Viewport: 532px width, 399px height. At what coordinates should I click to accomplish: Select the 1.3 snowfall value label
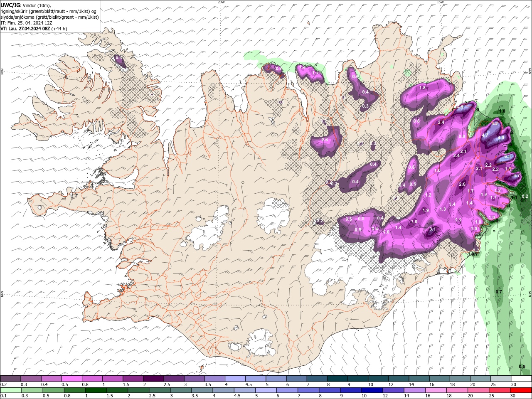(443, 209)
